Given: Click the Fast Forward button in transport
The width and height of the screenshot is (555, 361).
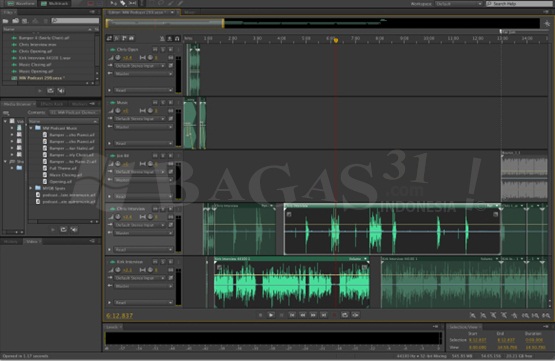Looking at the screenshot, I should point(313,315).
